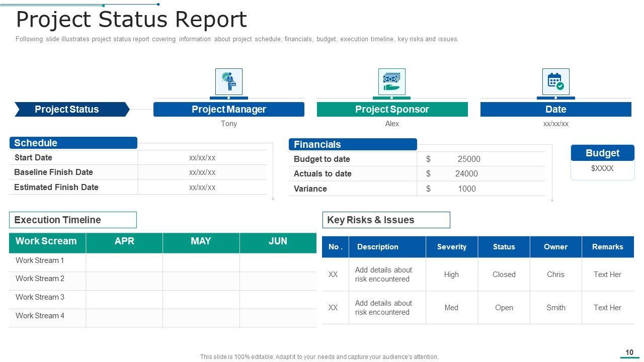Select the Start Date row label
The image size is (644, 362).
pos(33,157)
